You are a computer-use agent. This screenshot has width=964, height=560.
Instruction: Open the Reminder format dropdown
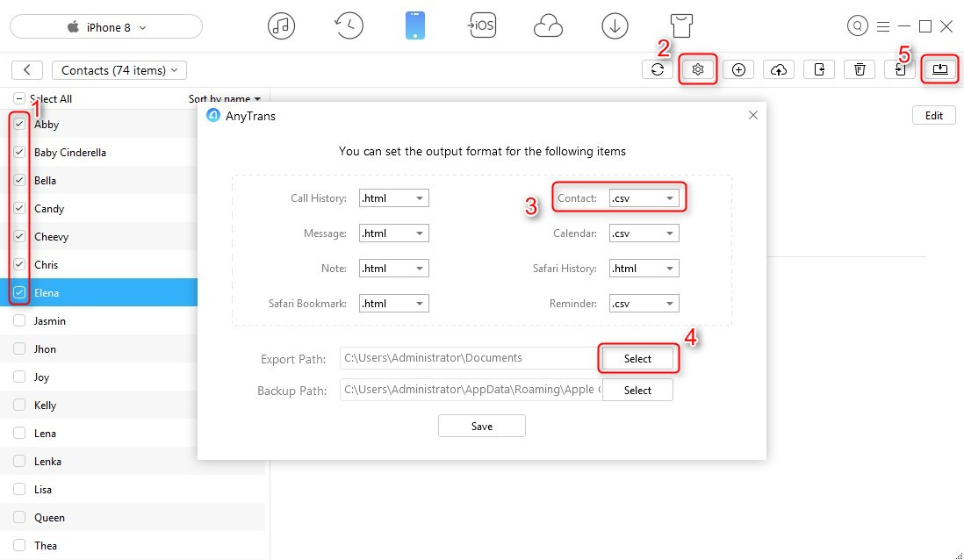pos(644,303)
